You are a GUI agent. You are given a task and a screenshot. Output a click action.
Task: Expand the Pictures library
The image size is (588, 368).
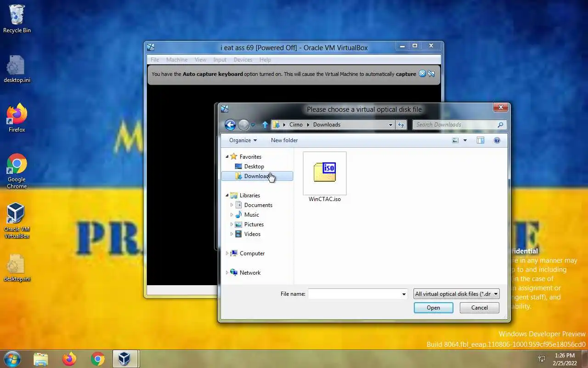pos(232,224)
